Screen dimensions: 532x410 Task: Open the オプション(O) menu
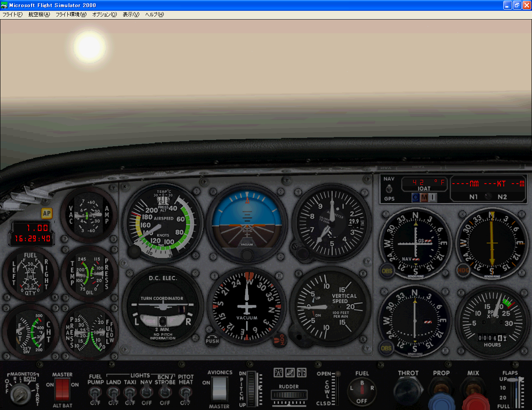pyautogui.click(x=105, y=15)
